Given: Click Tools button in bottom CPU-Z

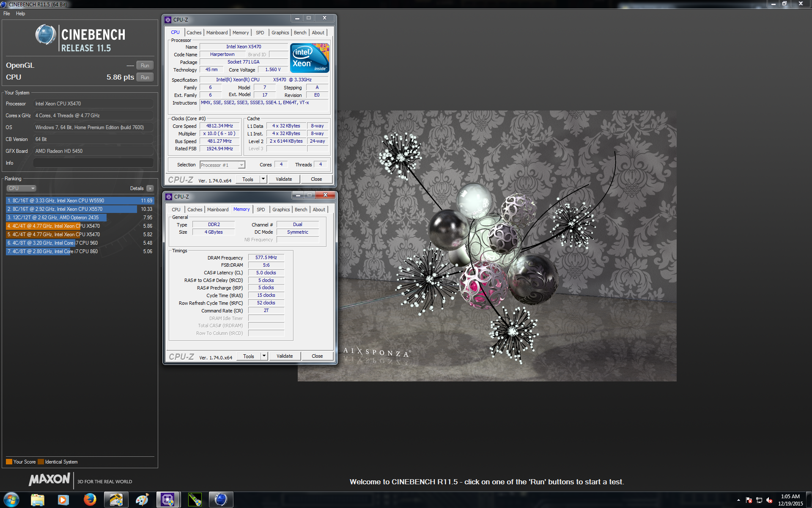Looking at the screenshot, I should tap(249, 356).
